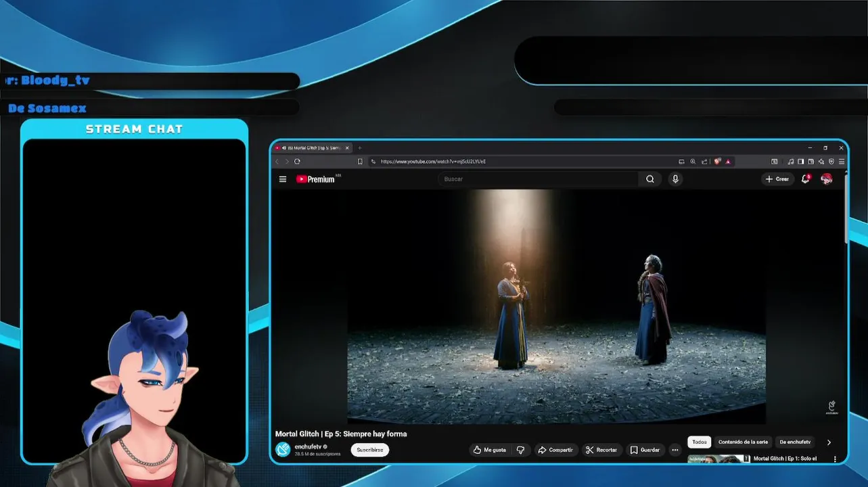Toggle the browser sidebar panel icon
Viewport: 868px width, 487px height.
click(801, 162)
